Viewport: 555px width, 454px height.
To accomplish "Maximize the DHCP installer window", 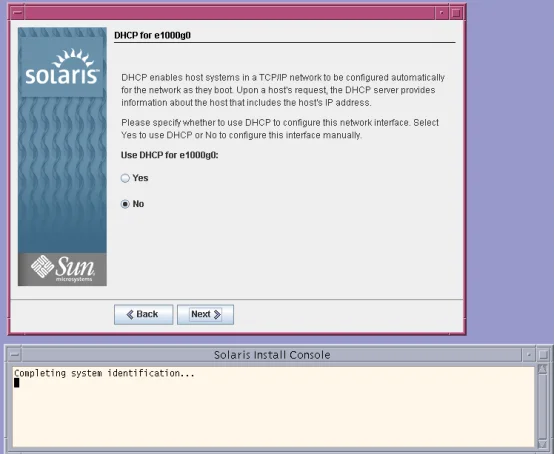I will tap(456, 13).
